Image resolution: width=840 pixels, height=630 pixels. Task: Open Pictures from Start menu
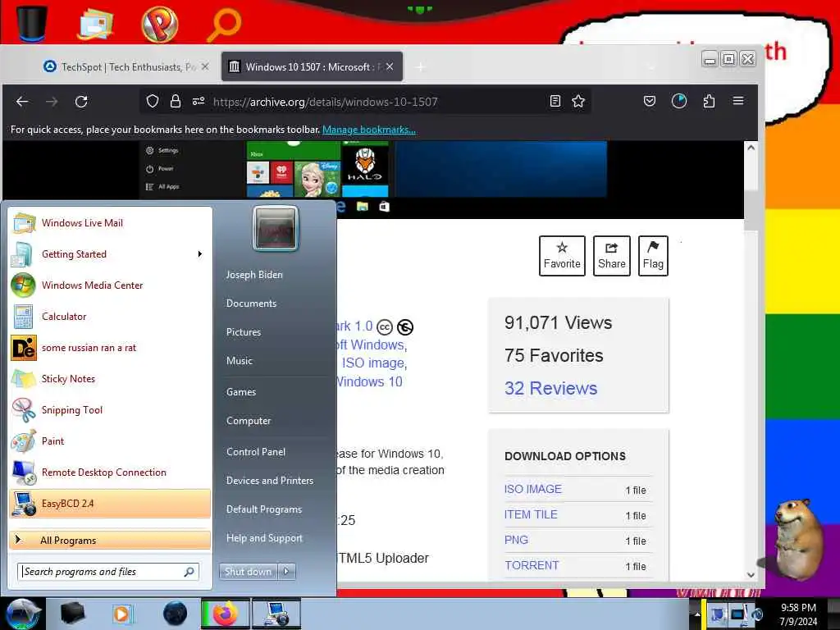(244, 332)
